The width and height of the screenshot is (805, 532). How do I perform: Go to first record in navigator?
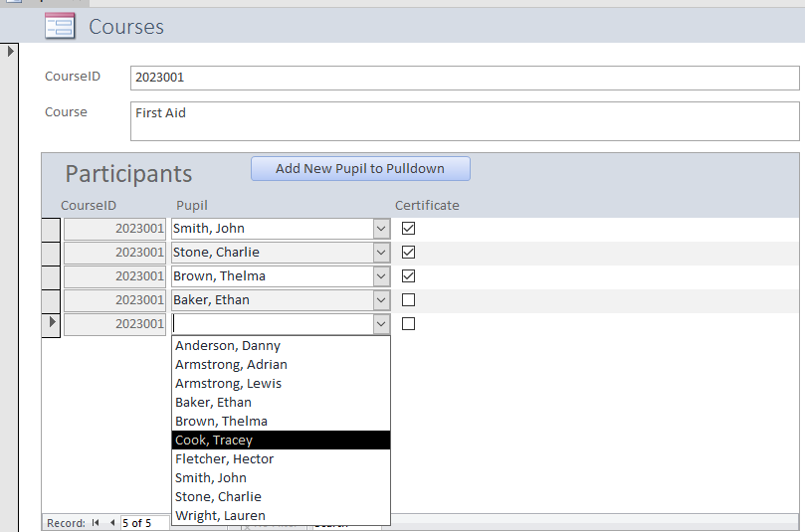96,523
